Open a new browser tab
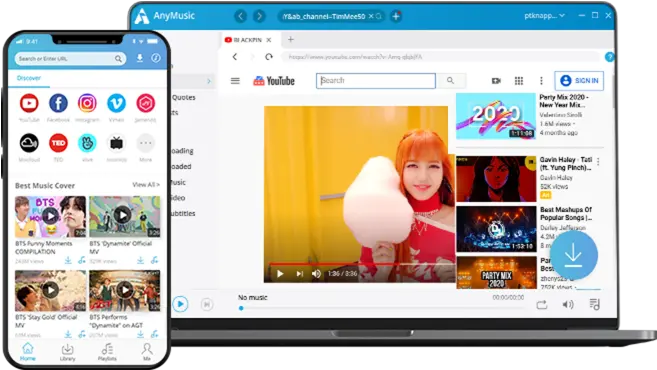 291,40
